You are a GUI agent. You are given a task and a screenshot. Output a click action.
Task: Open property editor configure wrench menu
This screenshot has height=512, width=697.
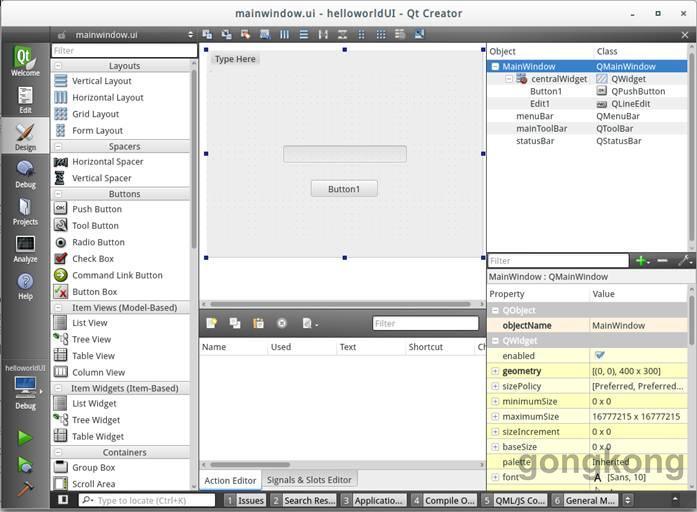685,260
